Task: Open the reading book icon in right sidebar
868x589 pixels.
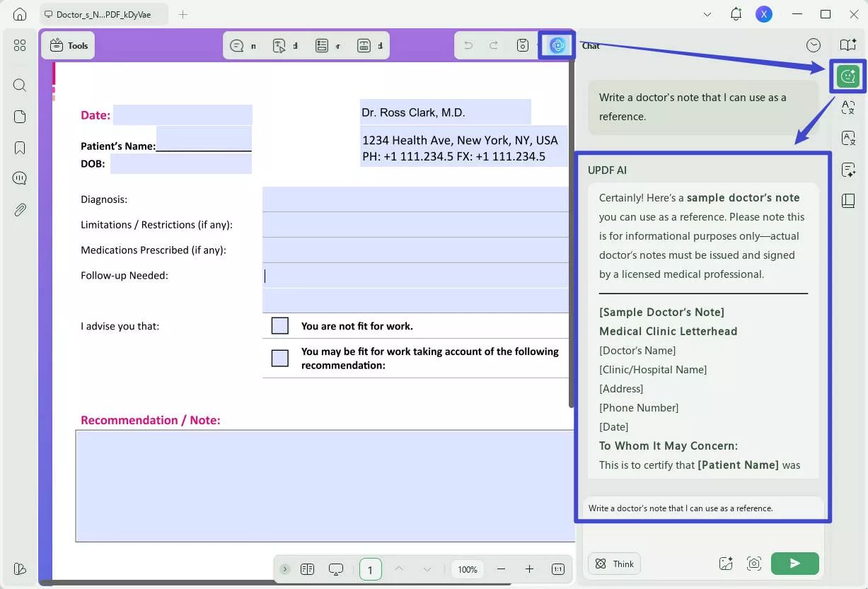Action: point(848,201)
